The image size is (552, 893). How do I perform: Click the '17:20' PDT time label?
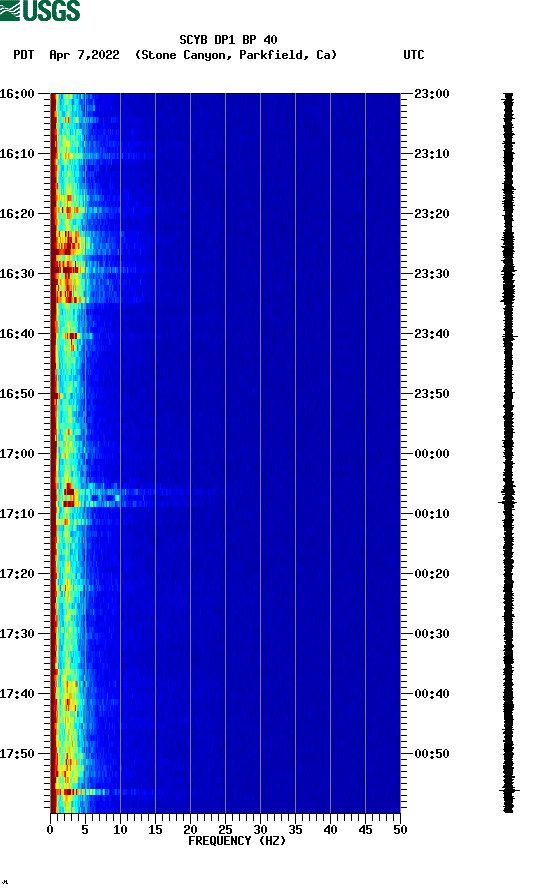(17, 574)
